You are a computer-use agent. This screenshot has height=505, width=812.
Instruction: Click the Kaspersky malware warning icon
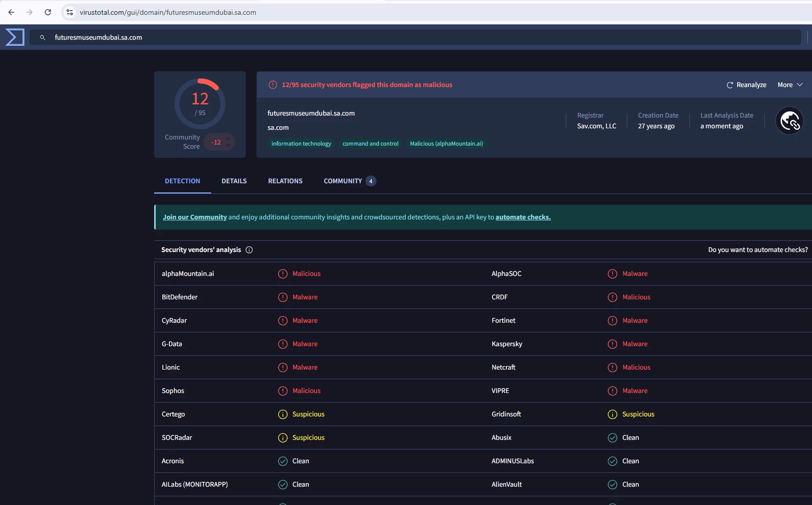[x=613, y=344]
